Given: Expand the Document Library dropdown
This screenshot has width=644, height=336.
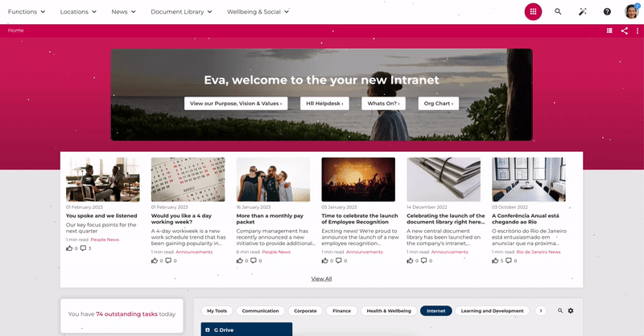Looking at the screenshot, I should coord(182,12).
